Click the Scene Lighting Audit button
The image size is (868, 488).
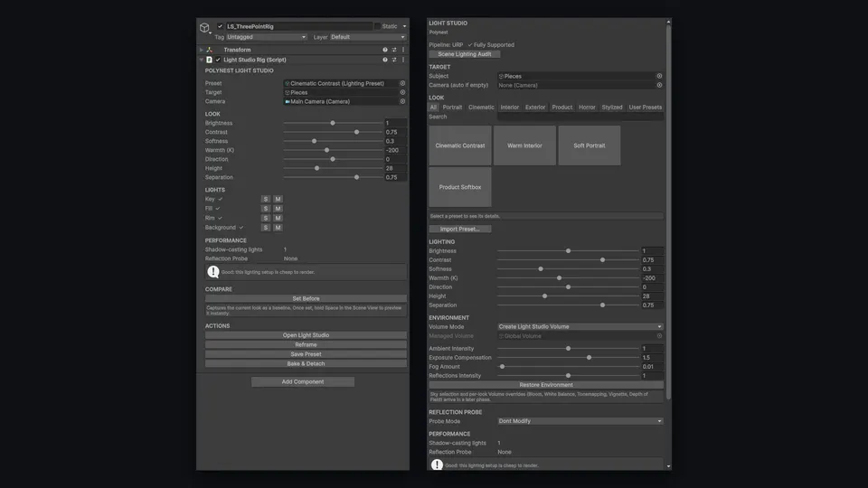(x=465, y=54)
